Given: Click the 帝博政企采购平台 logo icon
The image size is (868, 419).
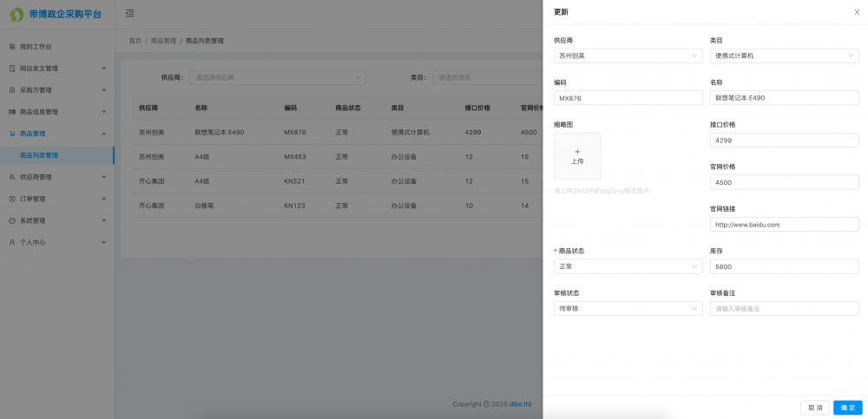Looking at the screenshot, I should [16, 15].
